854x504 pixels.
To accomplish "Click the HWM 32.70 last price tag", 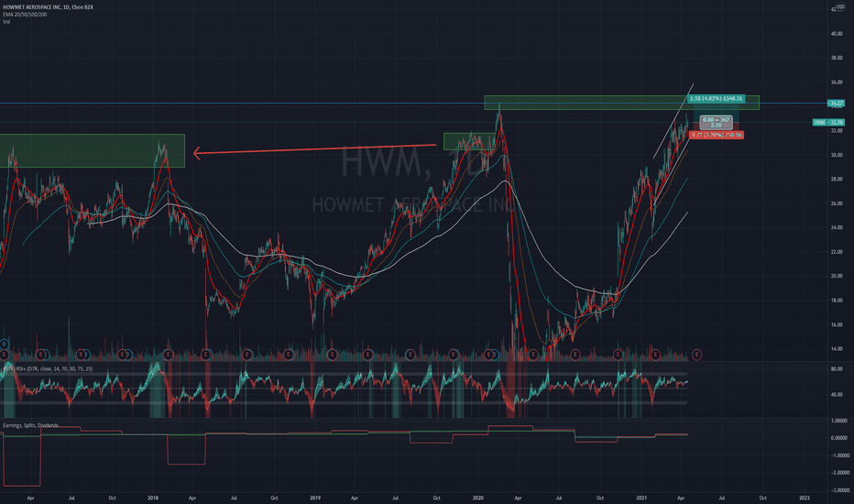I will [x=828, y=122].
